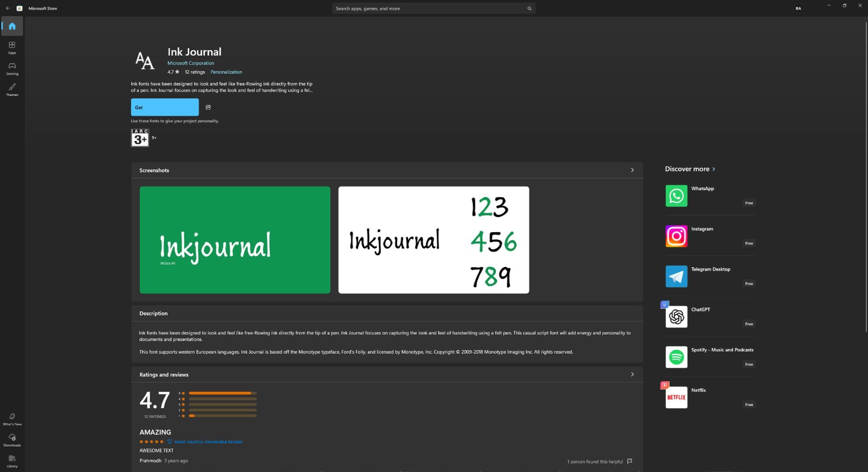Open the Instagram app icon
The width and height of the screenshot is (868, 472).
tap(676, 236)
